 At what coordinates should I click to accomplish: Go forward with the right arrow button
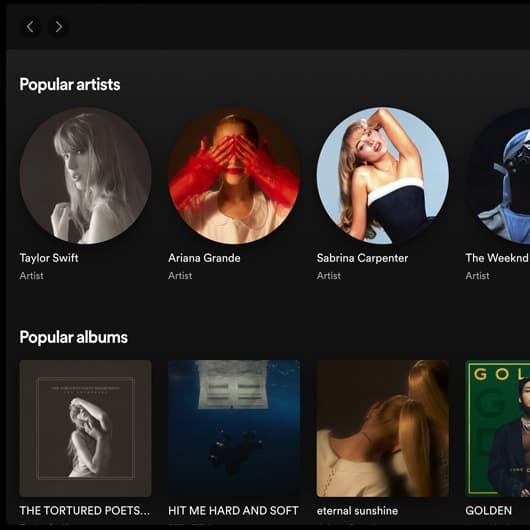click(59, 26)
